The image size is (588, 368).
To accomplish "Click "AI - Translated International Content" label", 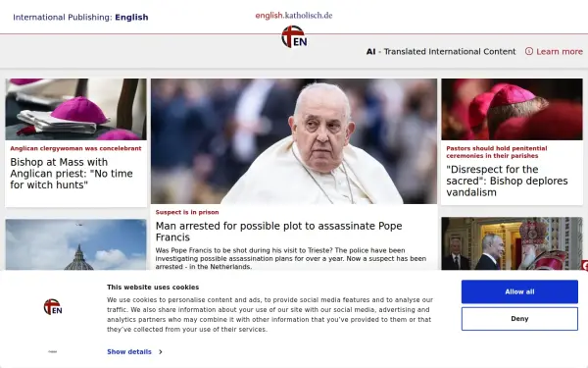I will click(441, 51).
